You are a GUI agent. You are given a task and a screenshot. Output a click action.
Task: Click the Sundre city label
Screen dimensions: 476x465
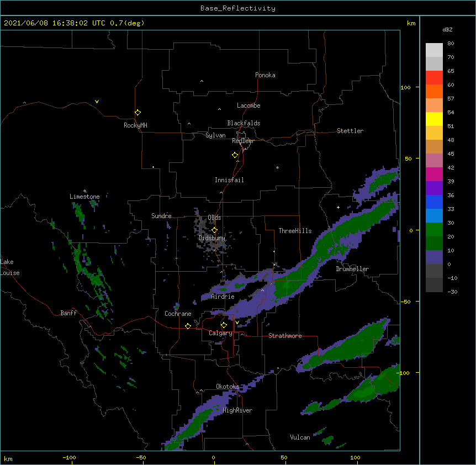161,216
